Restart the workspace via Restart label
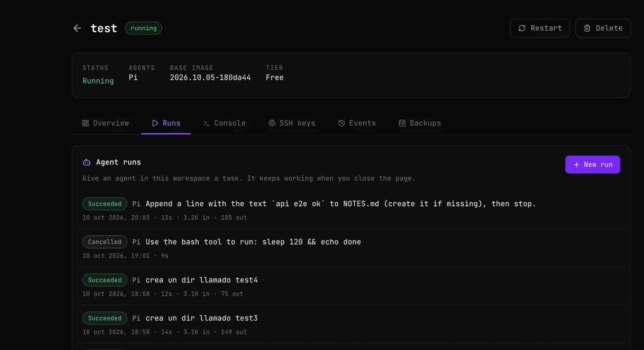644x350 pixels. (546, 28)
